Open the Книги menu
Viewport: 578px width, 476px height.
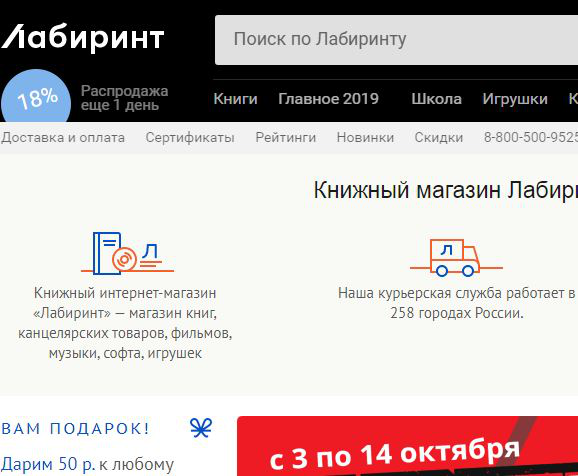235,99
